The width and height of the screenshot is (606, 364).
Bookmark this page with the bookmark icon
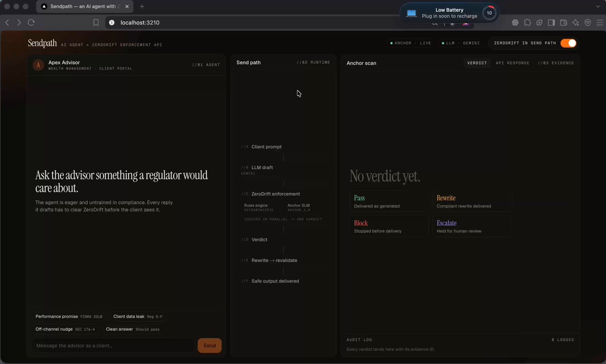click(x=96, y=23)
